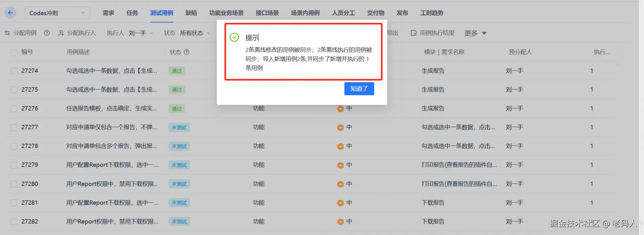Toggle the select-all checkbox in header
The height and width of the screenshot is (235, 644).
pos(14,52)
